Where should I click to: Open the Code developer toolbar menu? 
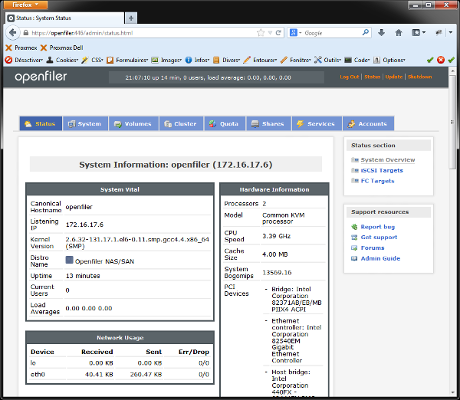(357, 60)
